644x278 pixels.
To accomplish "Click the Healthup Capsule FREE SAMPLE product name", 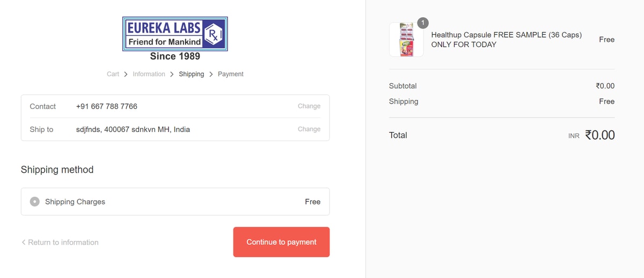I will (x=506, y=40).
